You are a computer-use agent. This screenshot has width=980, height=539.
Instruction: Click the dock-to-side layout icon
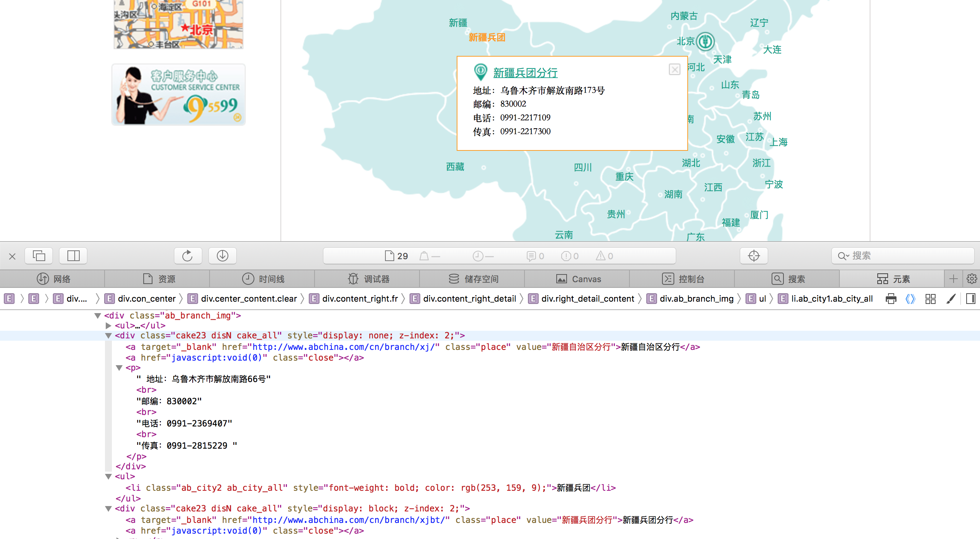click(73, 256)
